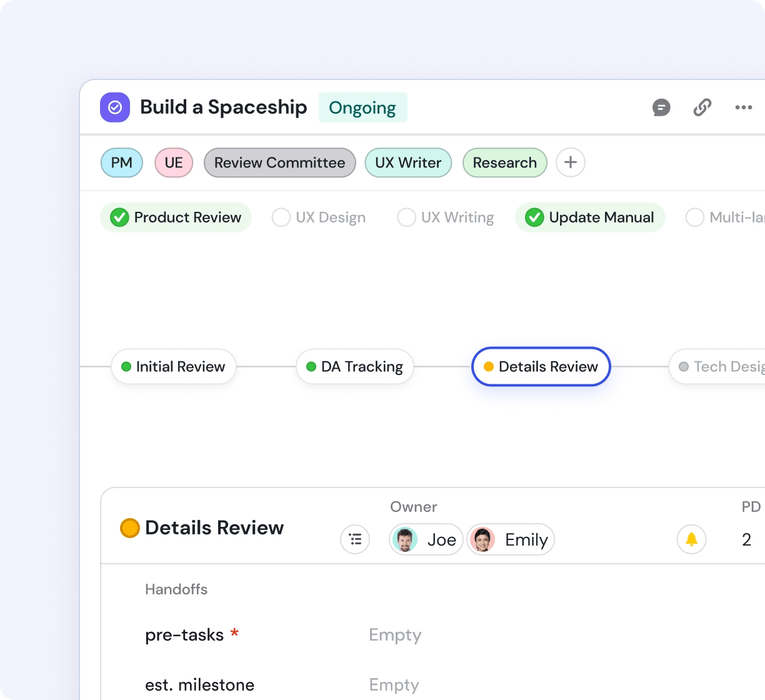Open the comments chat bubble icon
This screenshot has height=700, width=765.
point(661,107)
